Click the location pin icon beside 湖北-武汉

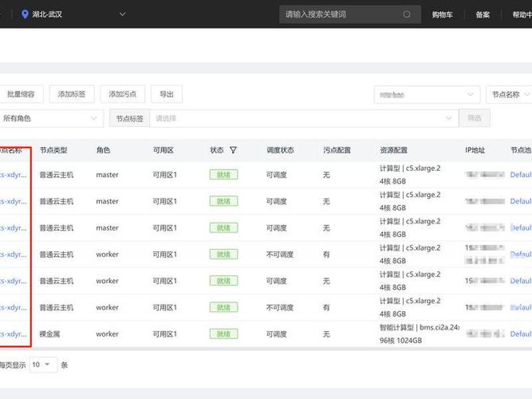25,14
